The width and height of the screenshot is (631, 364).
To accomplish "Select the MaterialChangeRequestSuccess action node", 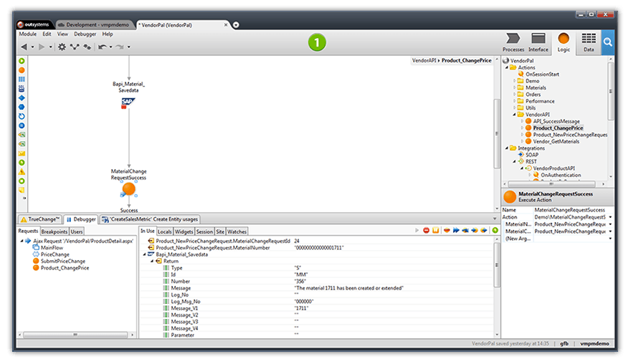I will point(129,188).
